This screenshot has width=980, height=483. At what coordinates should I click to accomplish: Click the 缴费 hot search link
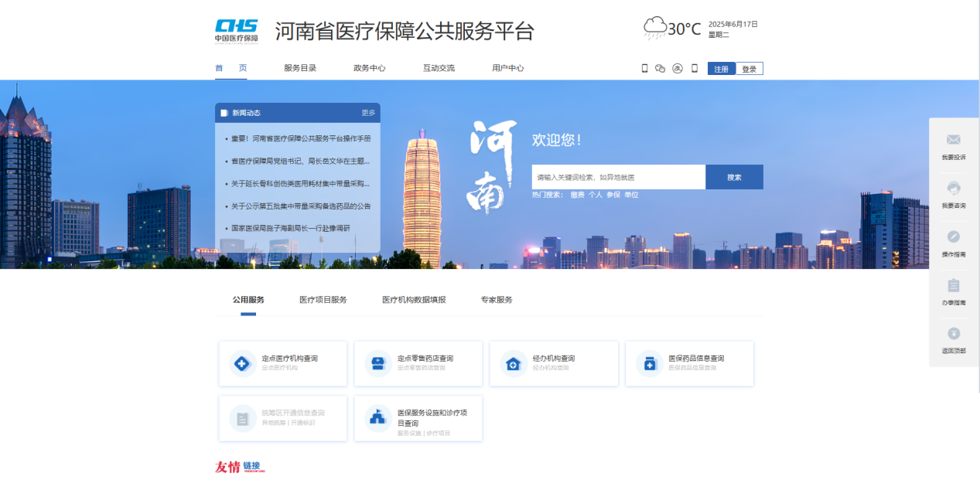tap(577, 195)
